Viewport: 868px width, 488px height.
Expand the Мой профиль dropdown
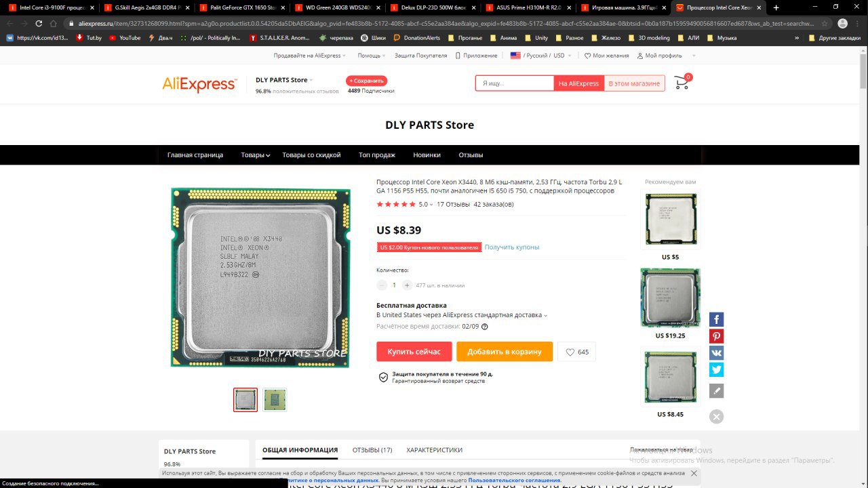point(666,56)
